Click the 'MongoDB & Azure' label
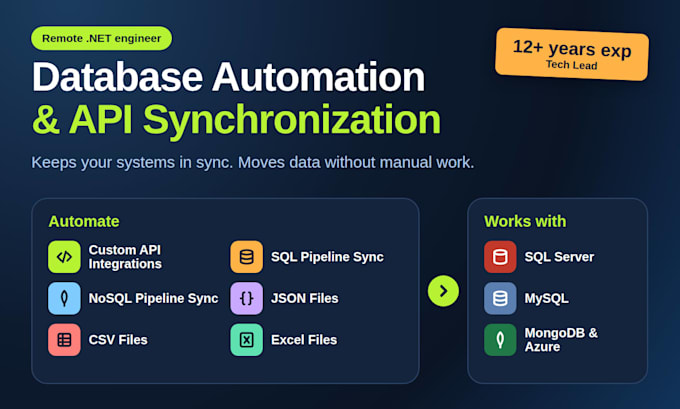 561,340
